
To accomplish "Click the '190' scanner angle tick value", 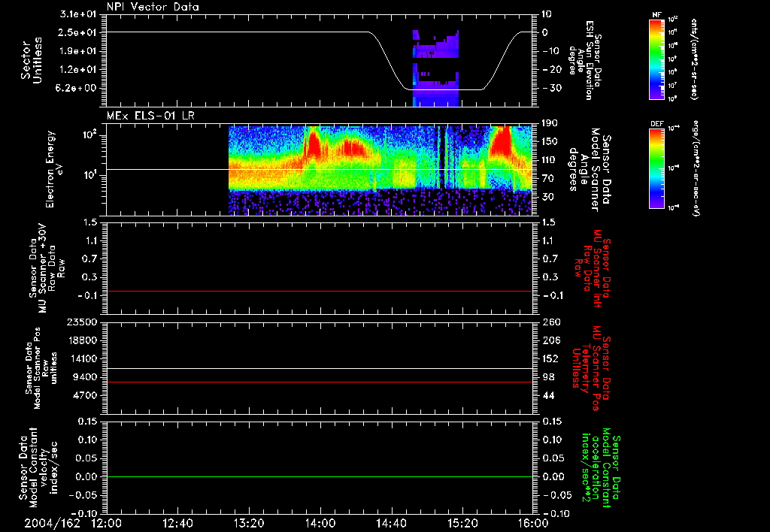I will (x=548, y=123).
